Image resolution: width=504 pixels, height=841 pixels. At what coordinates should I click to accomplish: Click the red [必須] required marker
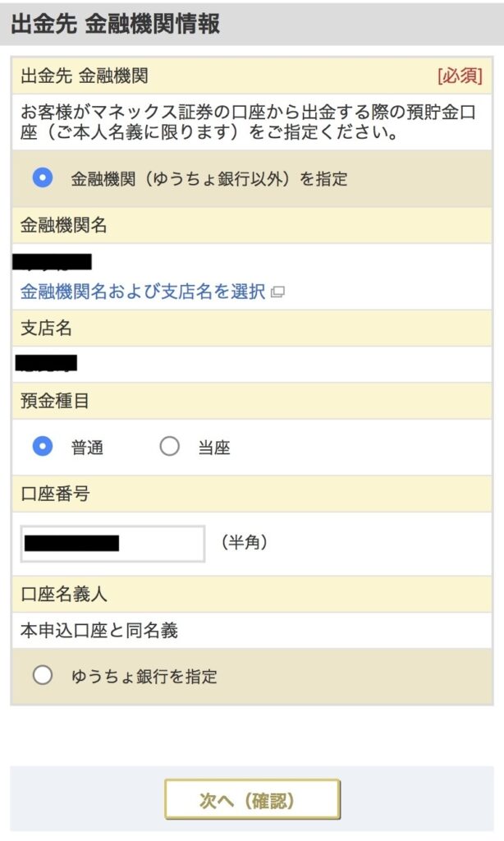pos(460,77)
